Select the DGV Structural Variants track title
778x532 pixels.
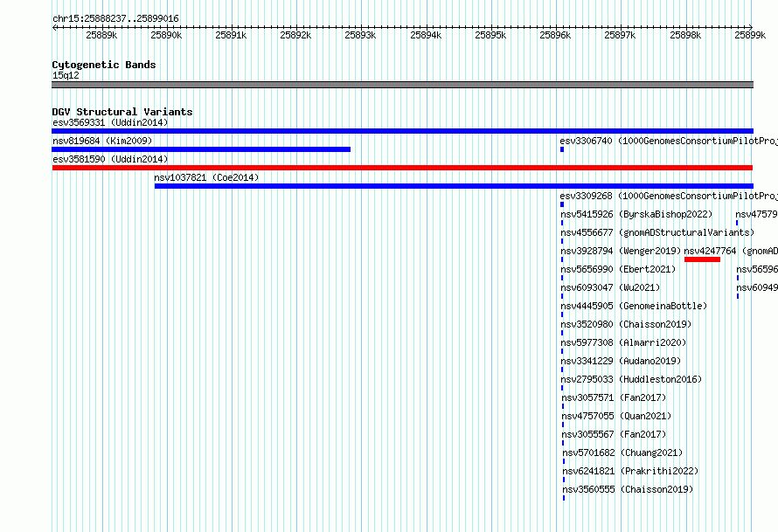pos(122,112)
